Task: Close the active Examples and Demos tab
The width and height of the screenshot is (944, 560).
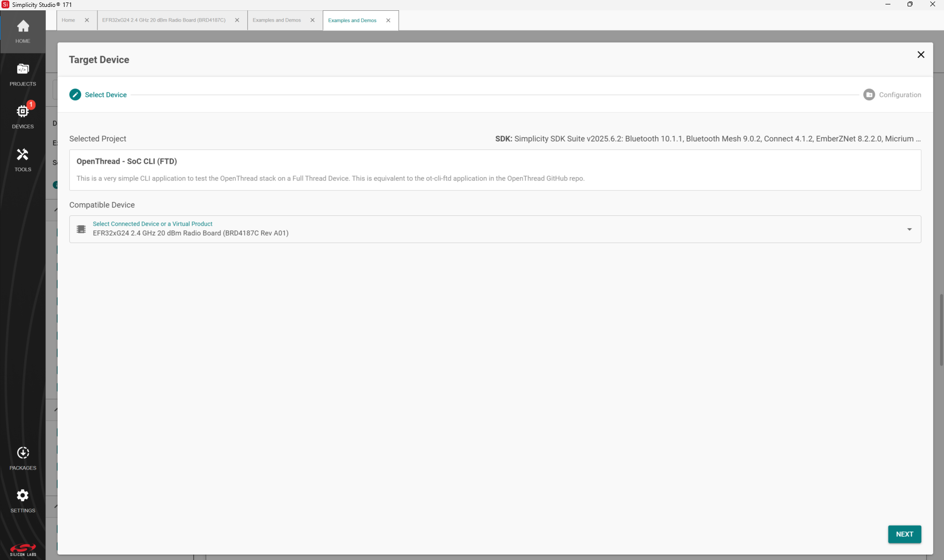Action: coord(388,20)
